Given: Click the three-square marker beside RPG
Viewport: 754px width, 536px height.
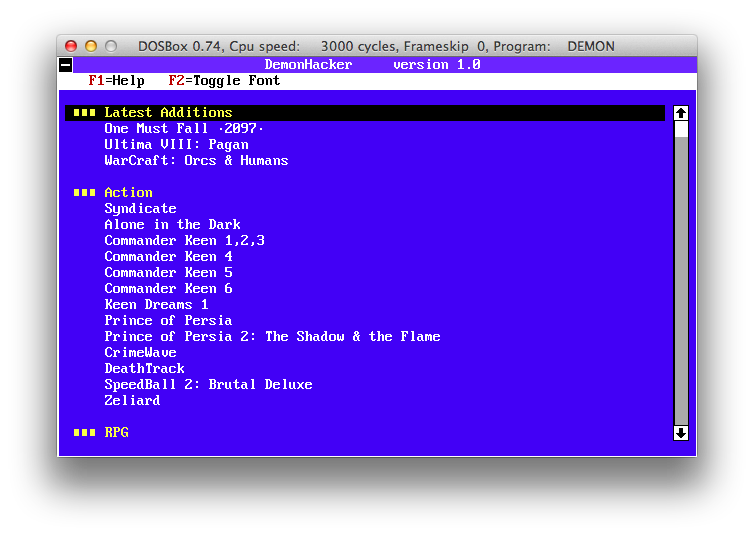Looking at the screenshot, I should (x=84, y=433).
